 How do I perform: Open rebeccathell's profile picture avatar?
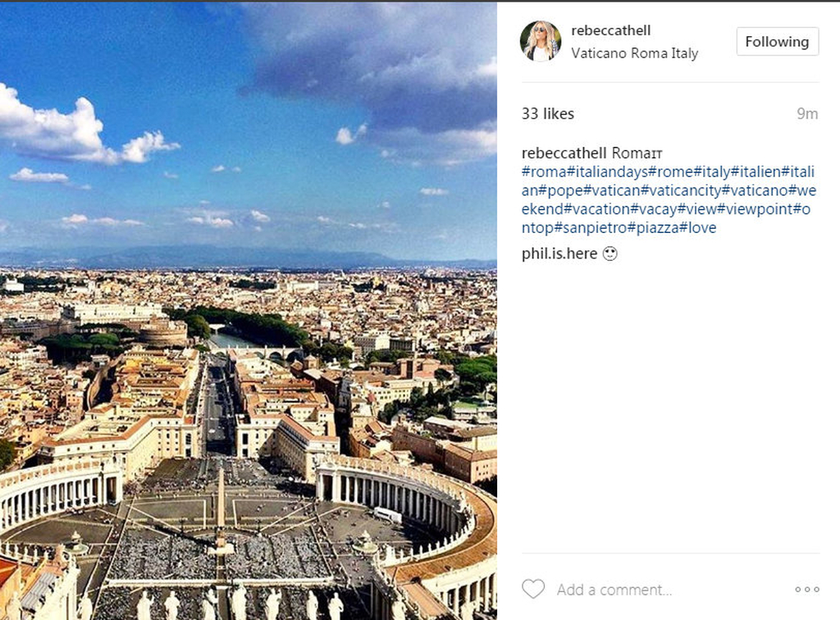click(x=541, y=41)
